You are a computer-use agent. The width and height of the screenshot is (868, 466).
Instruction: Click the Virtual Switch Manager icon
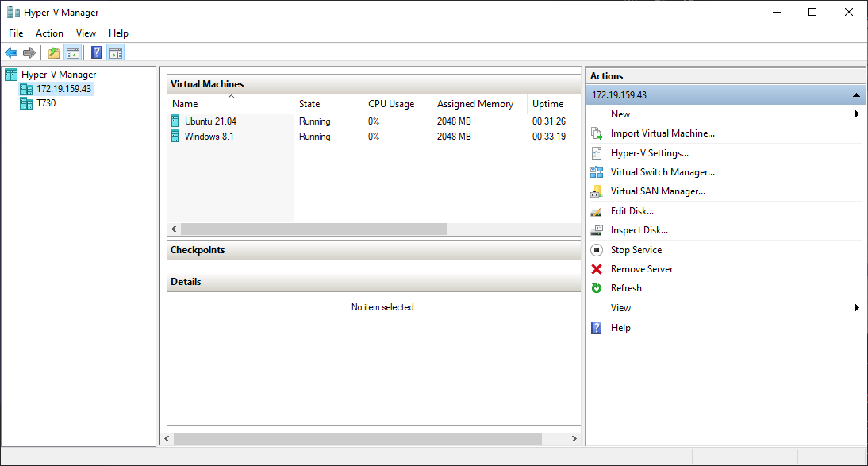point(597,172)
